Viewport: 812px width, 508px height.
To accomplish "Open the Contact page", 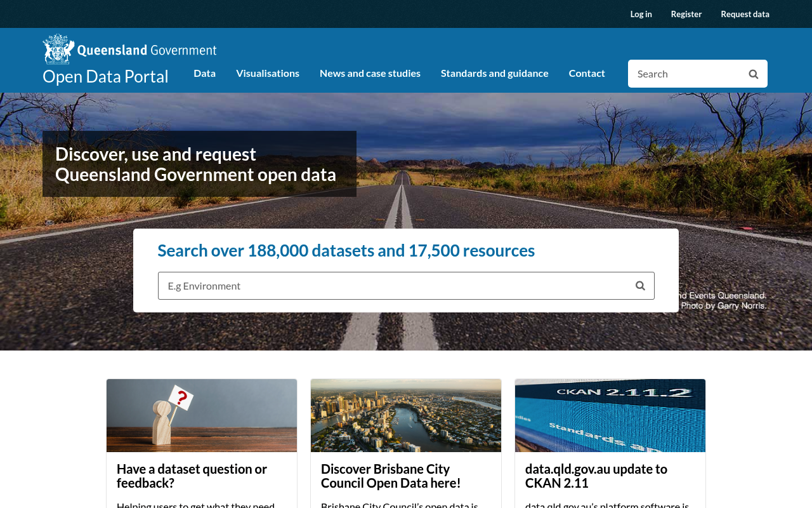I will (x=587, y=73).
